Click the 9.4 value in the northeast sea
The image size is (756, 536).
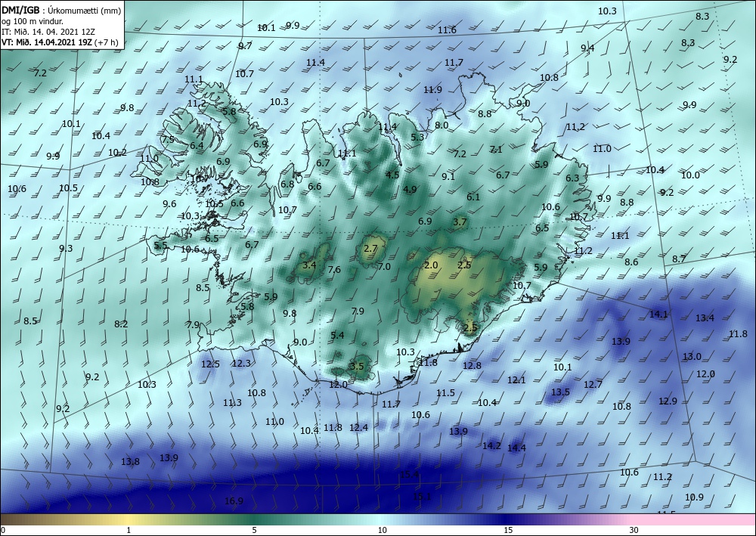pos(587,48)
